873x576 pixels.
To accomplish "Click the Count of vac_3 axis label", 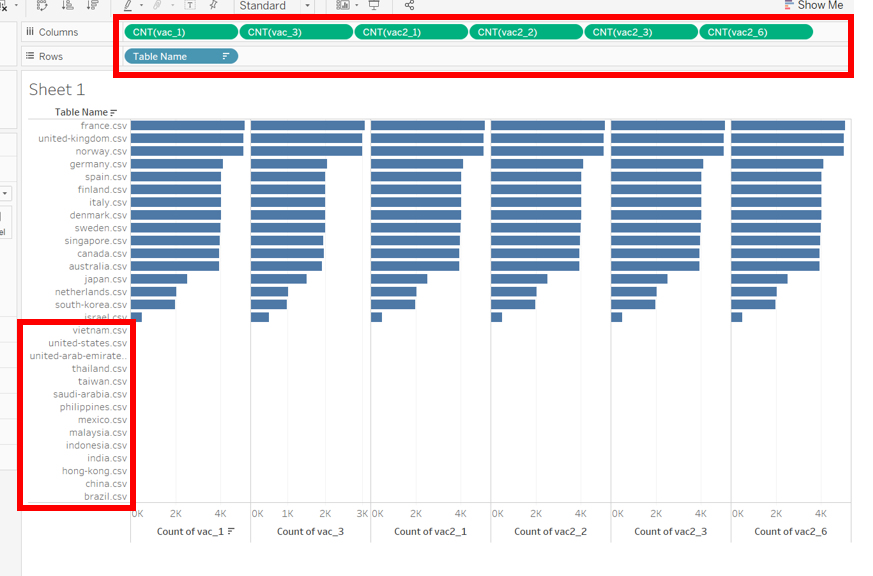I will coord(310,531).
